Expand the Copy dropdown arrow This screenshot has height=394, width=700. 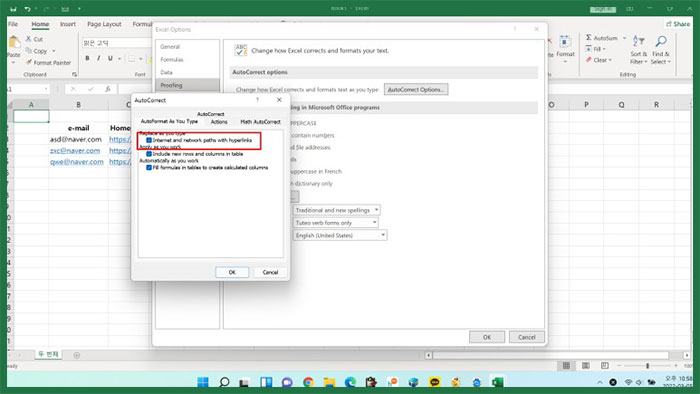click(x=54, y=51)
